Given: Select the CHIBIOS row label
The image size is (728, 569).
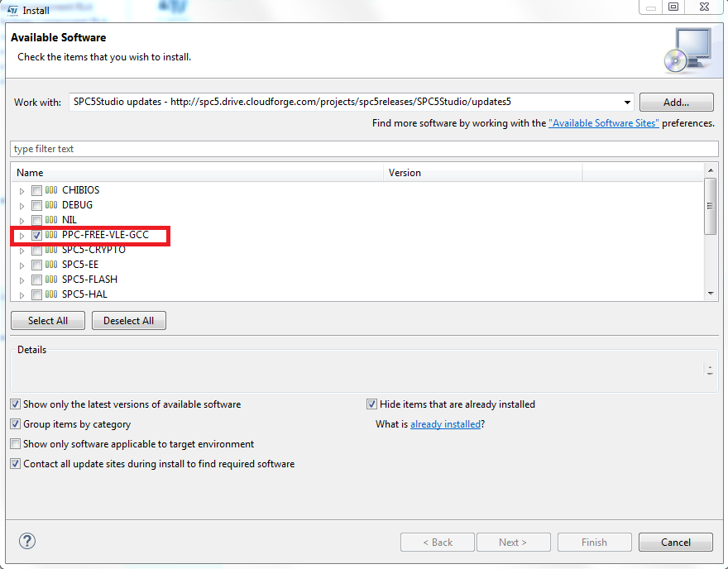Looking at the screenshot, I should [x=81, y=190].
